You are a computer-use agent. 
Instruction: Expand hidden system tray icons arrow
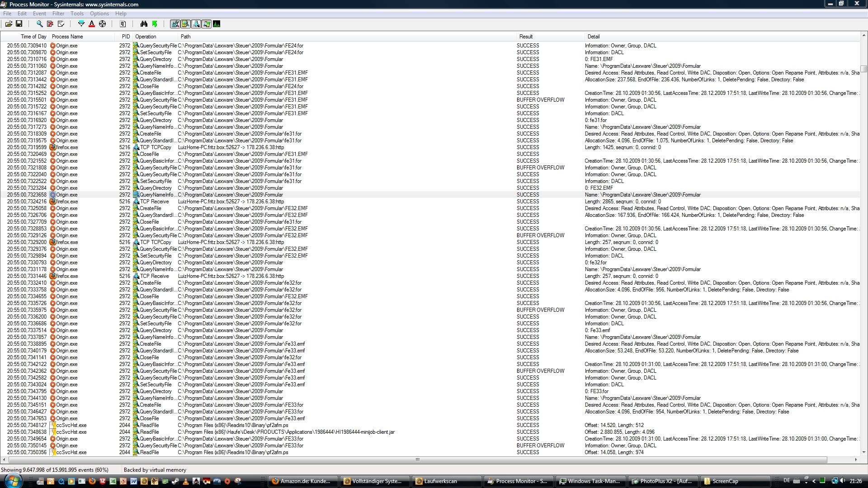click(814, 481)
